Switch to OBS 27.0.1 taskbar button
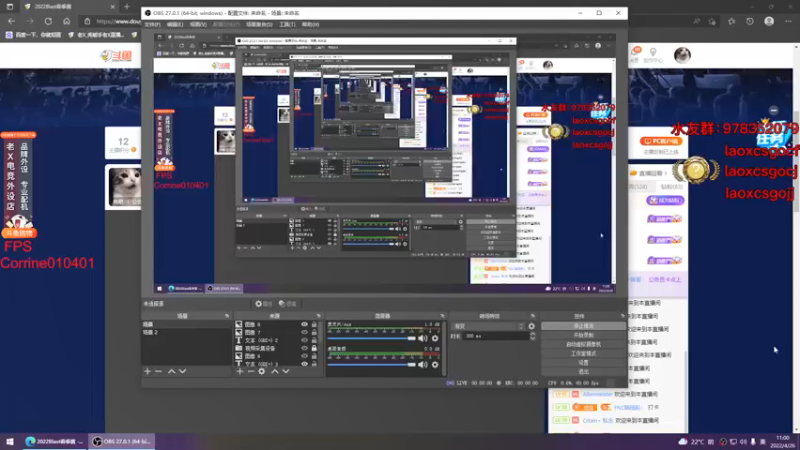The height and width of the screenshot is (450, 800). click(122, 442)
